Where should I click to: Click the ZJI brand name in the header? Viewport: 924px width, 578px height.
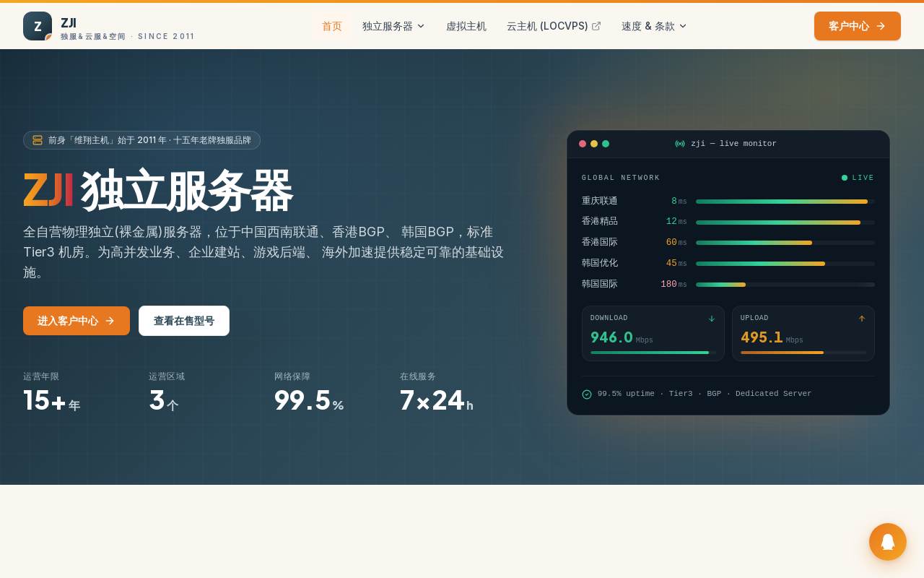pyautogui.click(x=69, y=22)
